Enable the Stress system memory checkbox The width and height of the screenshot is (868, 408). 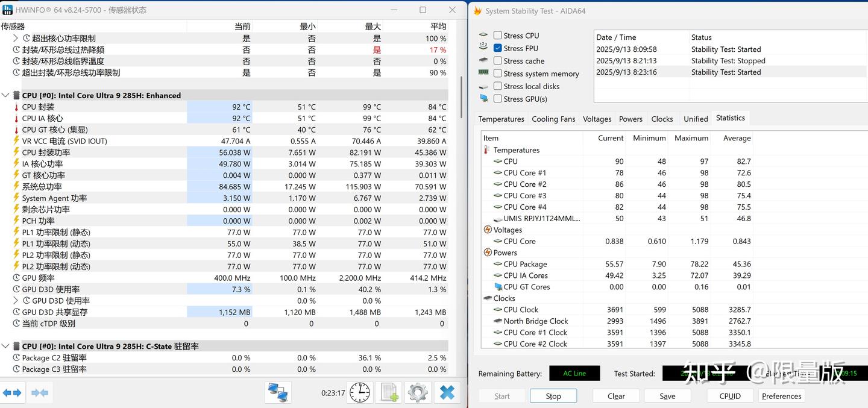coord(497,74)
